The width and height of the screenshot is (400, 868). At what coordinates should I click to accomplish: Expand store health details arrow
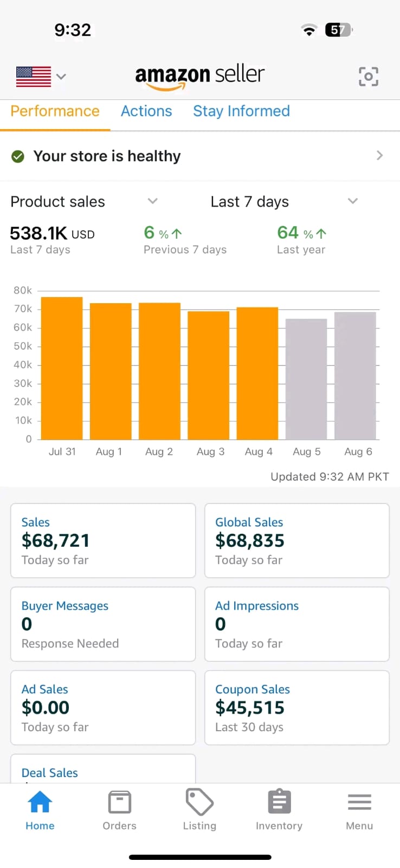pyautogui.click(x=379, y=156)
